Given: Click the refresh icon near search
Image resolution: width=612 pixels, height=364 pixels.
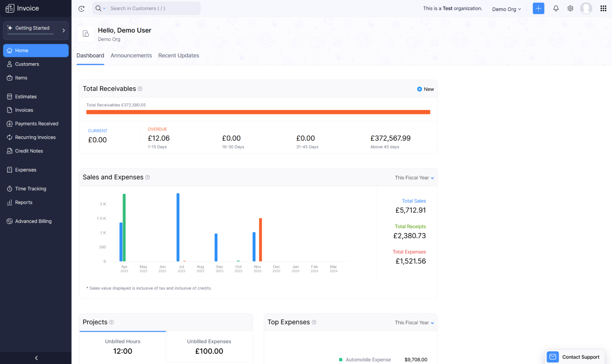Looking at the screenshot, I should (x=81, y=8).
